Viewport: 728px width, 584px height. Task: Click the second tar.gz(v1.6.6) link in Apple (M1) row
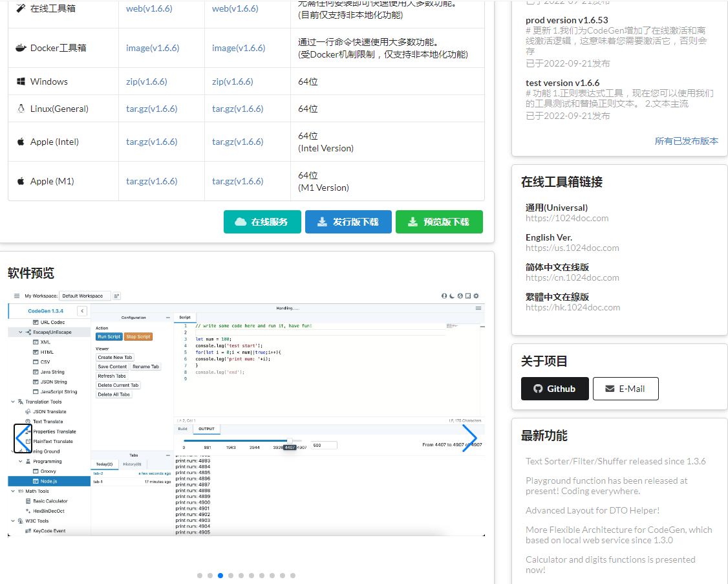238,181
